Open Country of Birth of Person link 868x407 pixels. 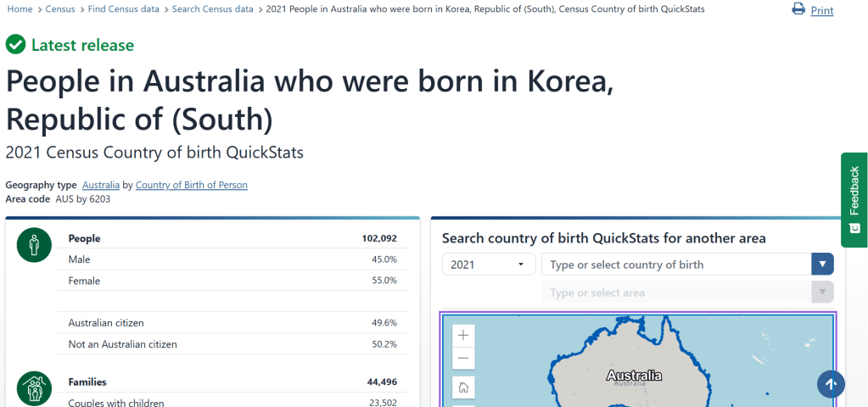coord(192,185)
